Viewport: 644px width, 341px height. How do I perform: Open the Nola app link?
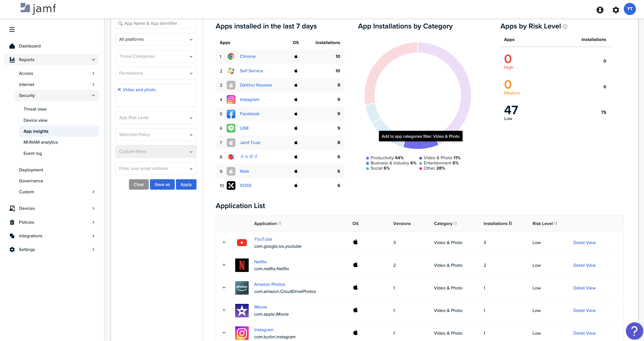[244, 171]
